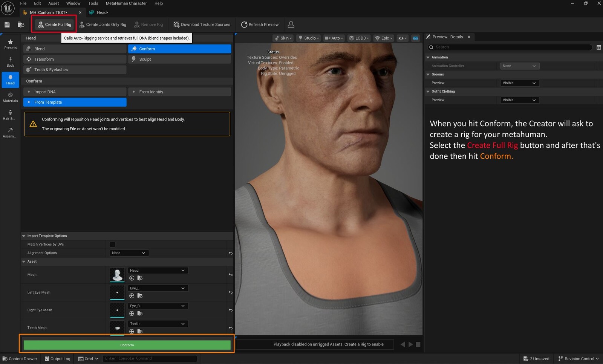
Task: Select the Sculpt head tool
Action: (179, 59)
